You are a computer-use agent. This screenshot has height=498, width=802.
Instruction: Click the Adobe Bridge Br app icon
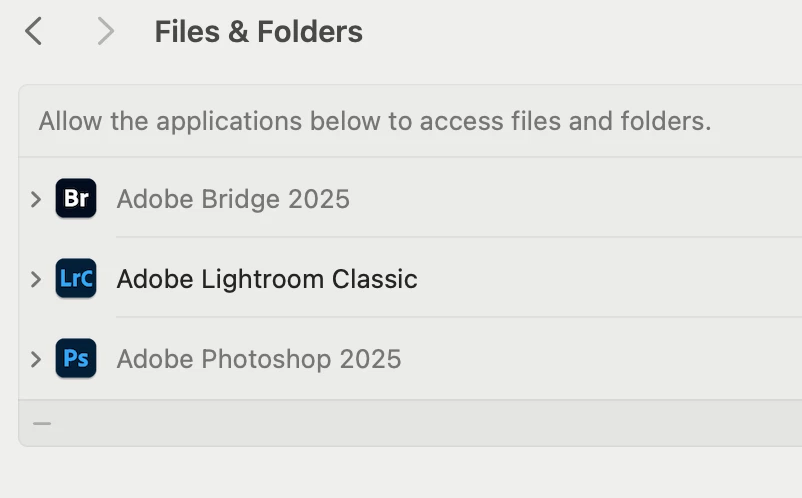pos(76,198)
